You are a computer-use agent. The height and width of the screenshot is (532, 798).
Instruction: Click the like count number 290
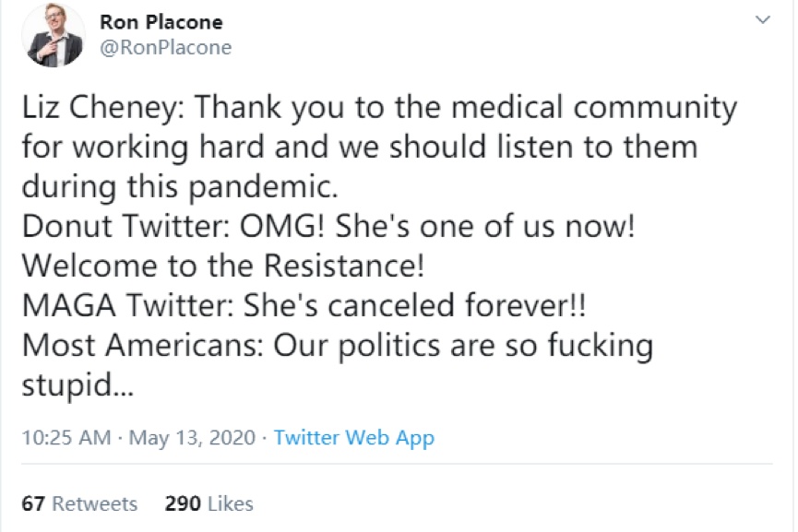[181, 503]
